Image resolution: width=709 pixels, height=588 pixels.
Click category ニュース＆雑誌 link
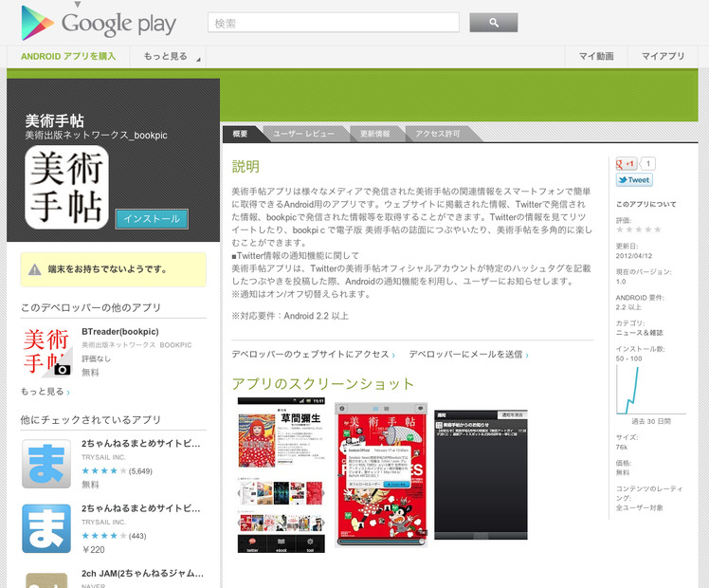[640, 333]
